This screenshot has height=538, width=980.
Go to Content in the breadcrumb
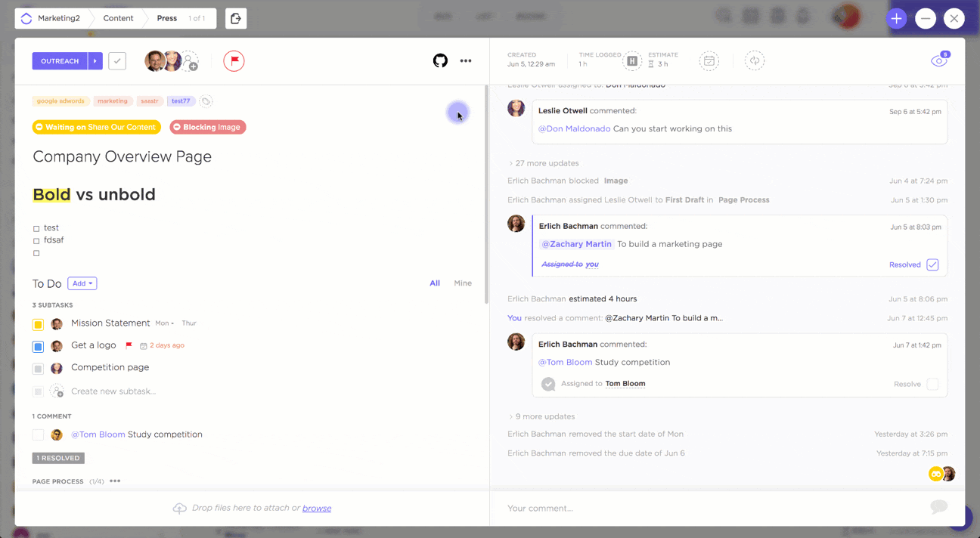click(x=118, y=18)
